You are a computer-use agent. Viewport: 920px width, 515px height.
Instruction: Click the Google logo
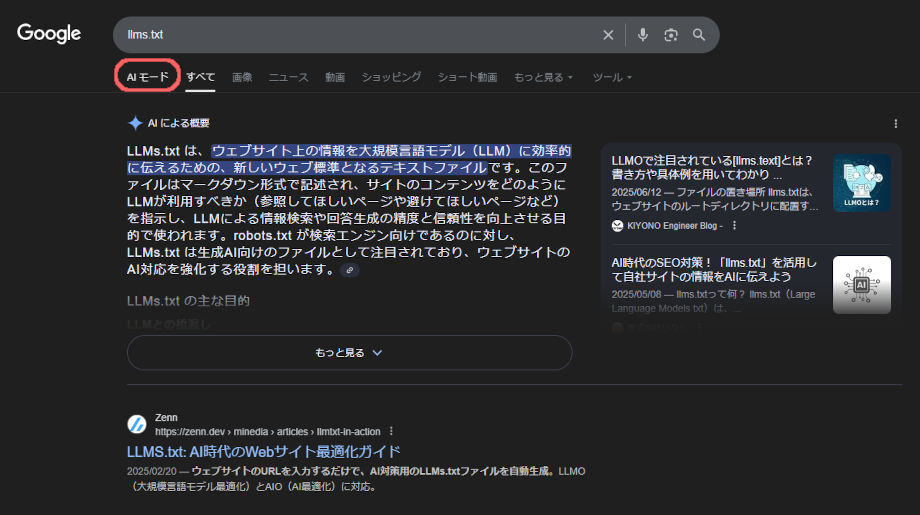pyautogui.click(x=49, y=34)
